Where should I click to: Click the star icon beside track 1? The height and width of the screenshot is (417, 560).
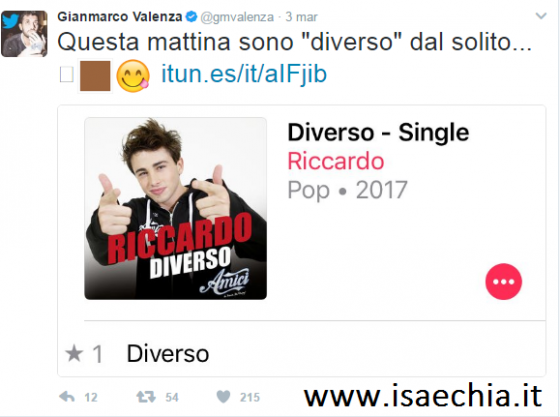coord(74,353)
